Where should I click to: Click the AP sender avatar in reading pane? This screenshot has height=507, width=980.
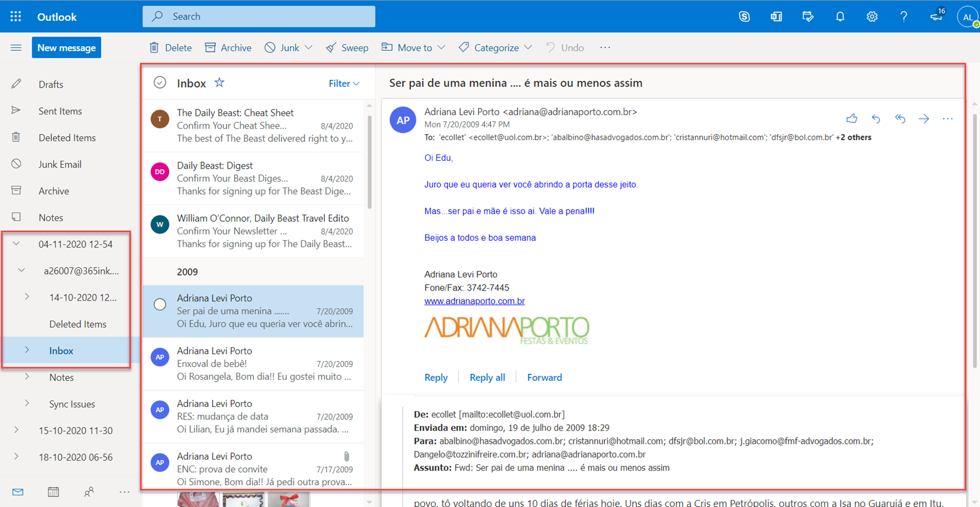click(403, 120)
